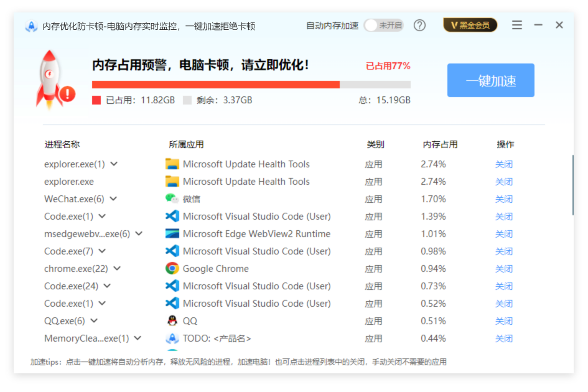Click the 0.94% memory usage value
The width and height of the screenshot is (588, 392).
point(433,269)
